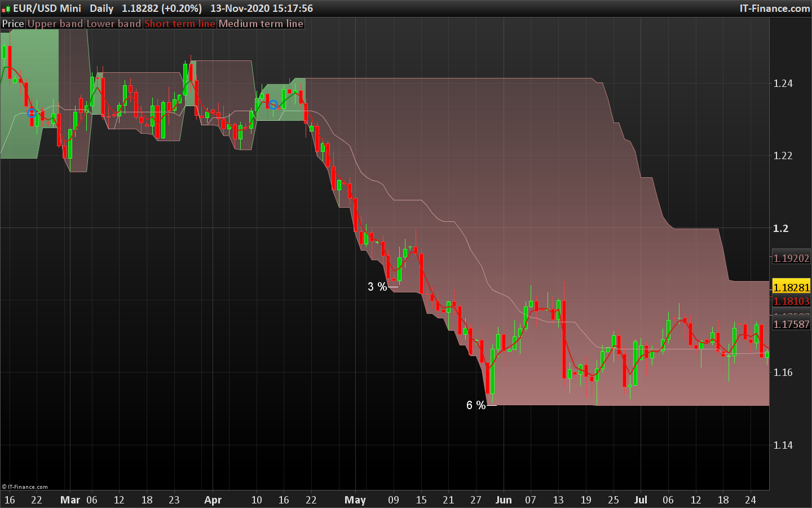Viewport: 812px width, 508px height.
Task: Click the 13-Nov-2020 15:17:56 timestamp
Action: [262, 8]
